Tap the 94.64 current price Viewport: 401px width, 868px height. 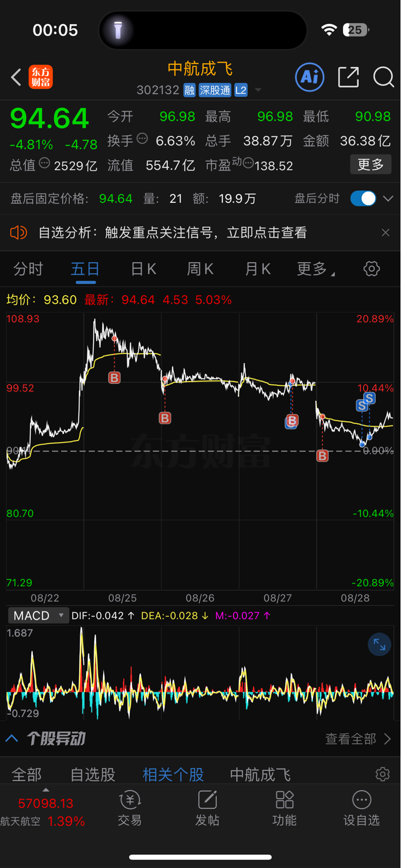pyautogui.click(x=50, y=118)
